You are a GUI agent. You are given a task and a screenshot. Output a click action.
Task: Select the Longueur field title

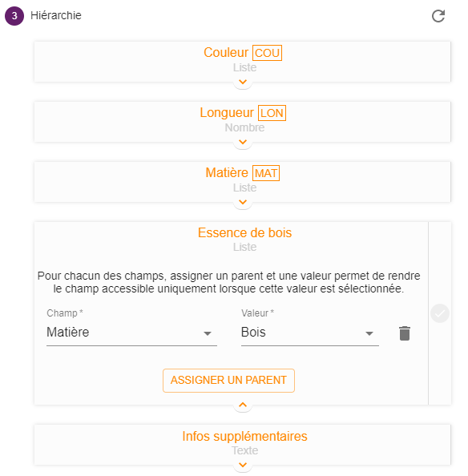227,113
